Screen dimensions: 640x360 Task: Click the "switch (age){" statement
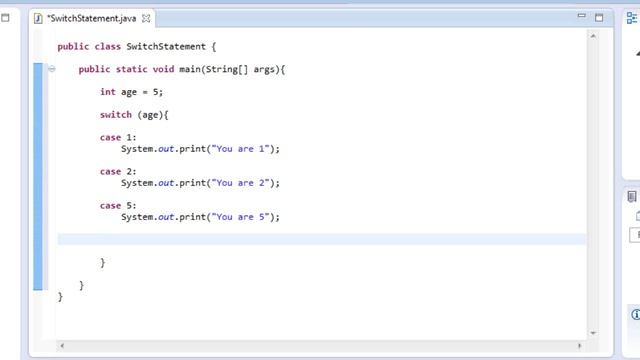click(x=134, y=115)
